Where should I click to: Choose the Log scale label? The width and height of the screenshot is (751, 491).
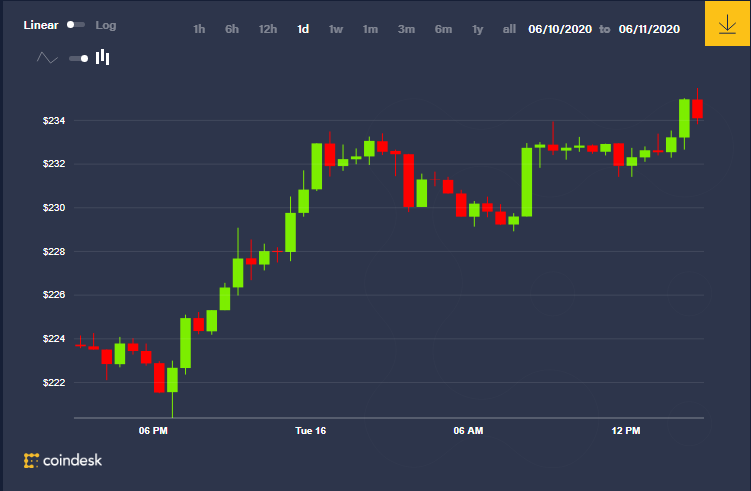point(106,25)
